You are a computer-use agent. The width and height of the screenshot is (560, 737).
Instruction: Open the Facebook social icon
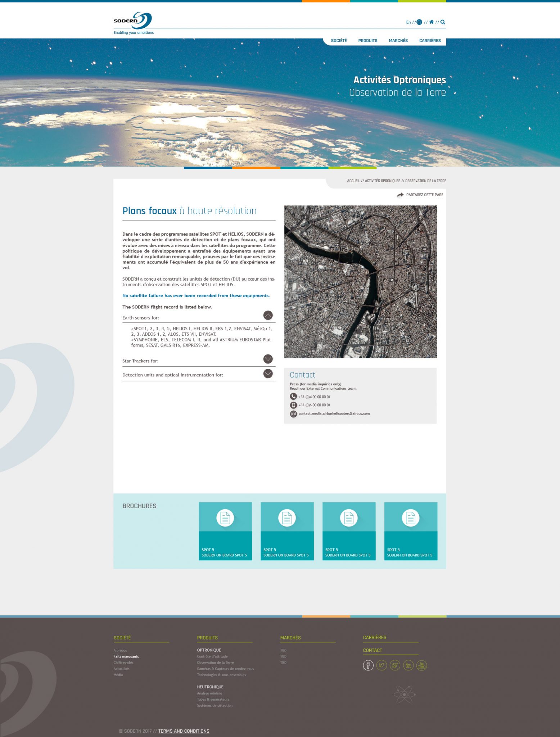click(368, 665)
